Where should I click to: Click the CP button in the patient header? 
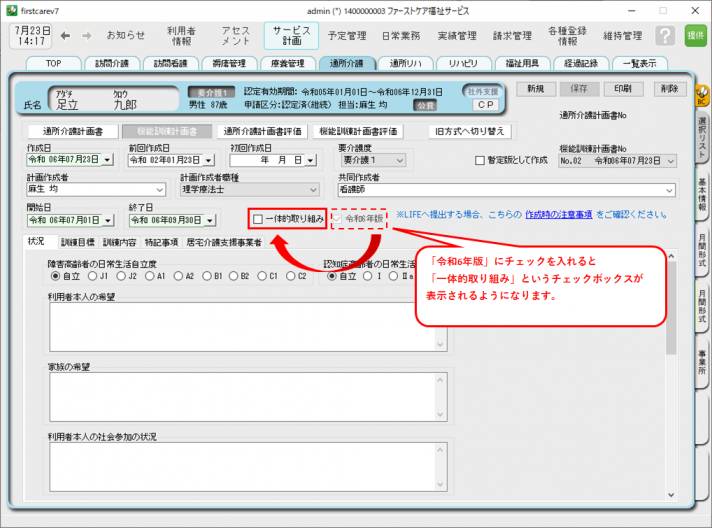[485, 104]
